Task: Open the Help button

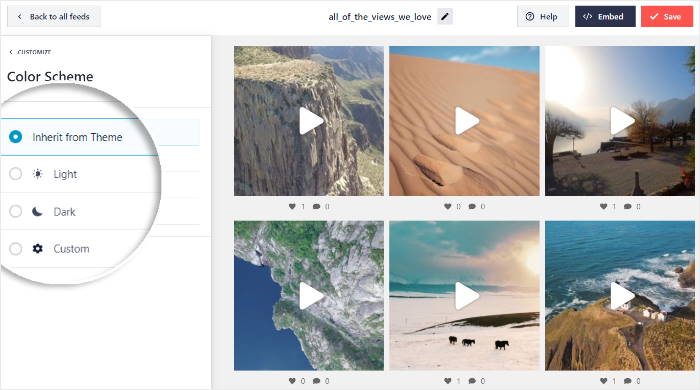Action: pyautogui.click(x=542, y=17)
